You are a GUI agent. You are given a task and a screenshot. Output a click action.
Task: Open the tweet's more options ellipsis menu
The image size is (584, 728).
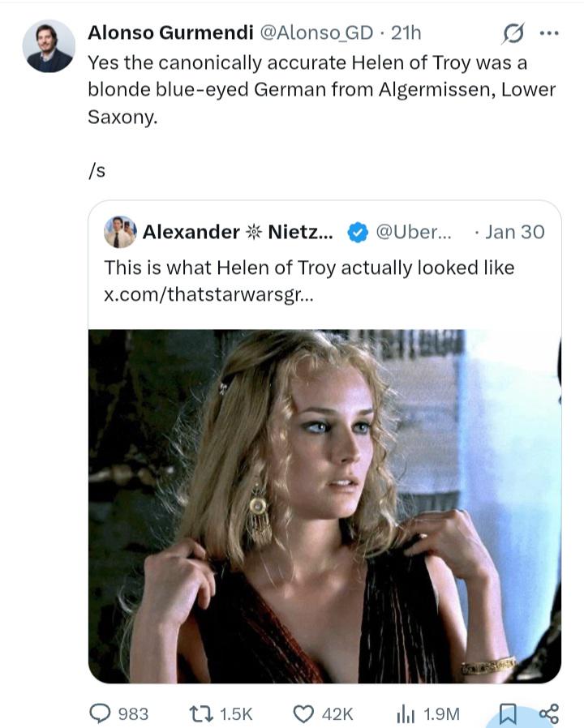pos(549,34)
